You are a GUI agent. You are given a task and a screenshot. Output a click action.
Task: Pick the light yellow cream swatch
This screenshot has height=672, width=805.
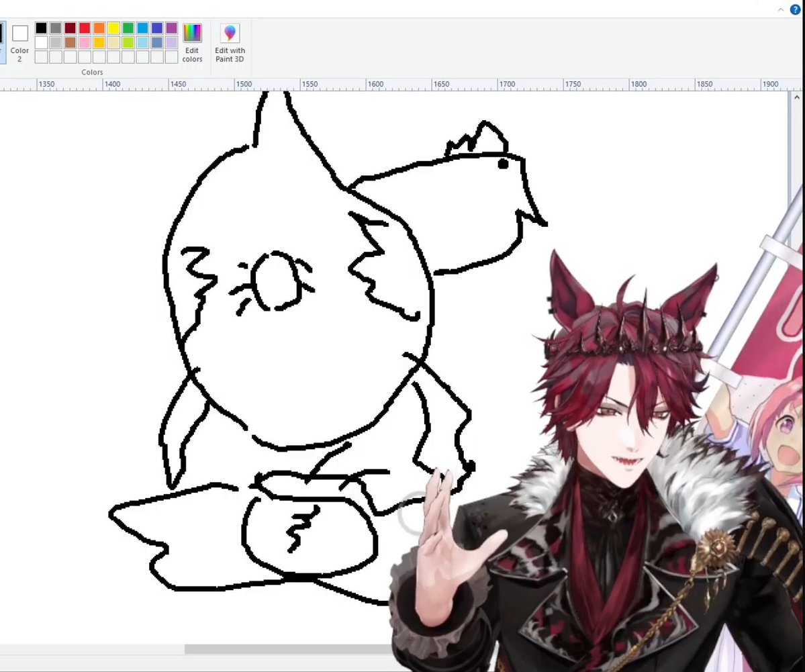[113, 42]
